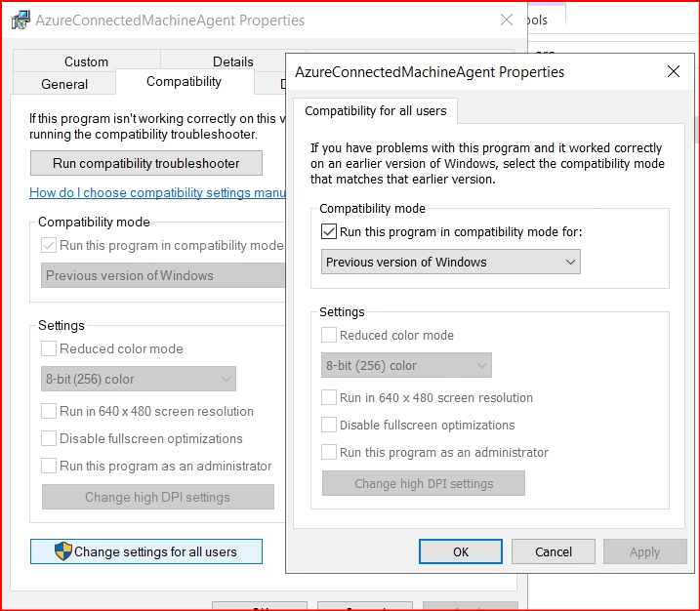700x611 pixels.
Task: Switch to the Details tab
Action: pos(232,61)
